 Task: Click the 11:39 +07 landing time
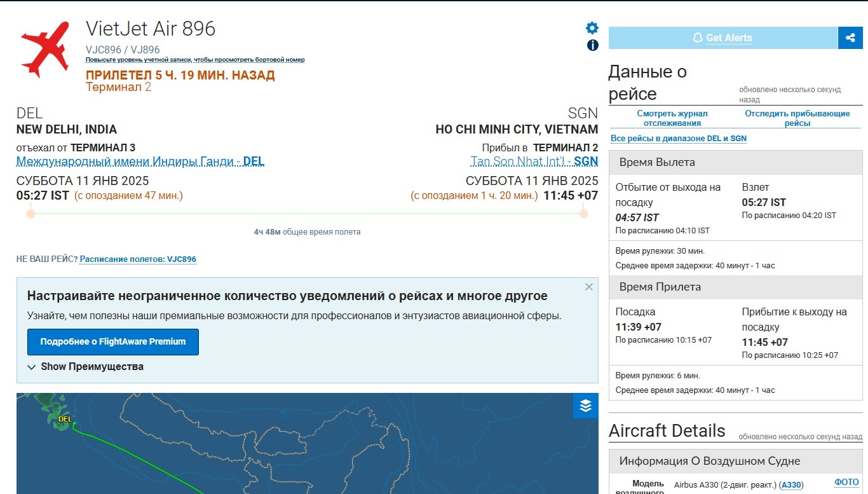[639, 327]
